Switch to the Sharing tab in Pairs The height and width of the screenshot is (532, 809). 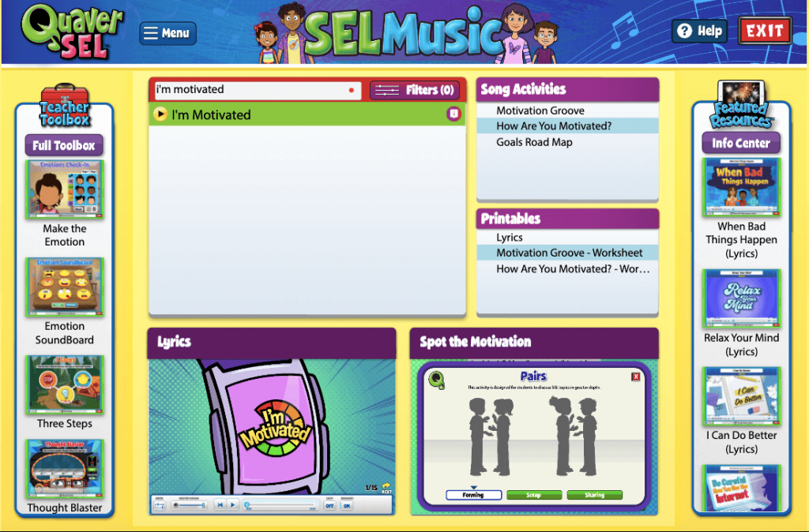pyautogui.click(x=594, y=495)
